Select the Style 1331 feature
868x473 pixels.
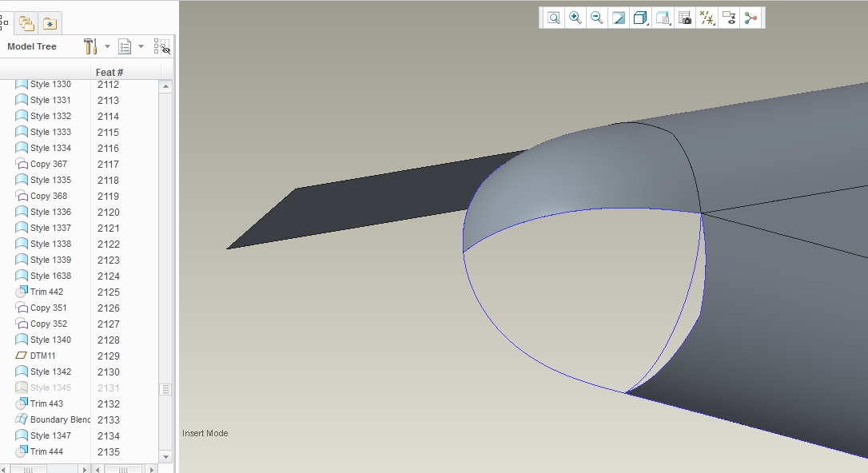pyautogui.click(x=50, y=100)
